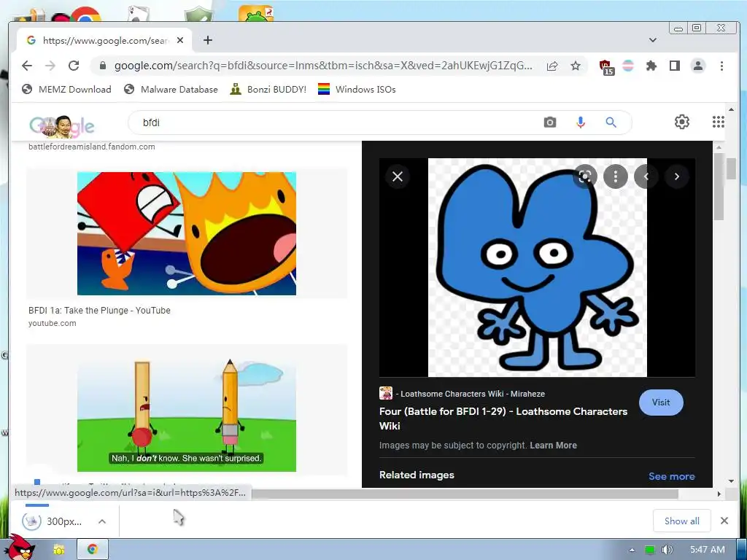747x560 pixels.
Task: Close the Google search tab
Action: (180, 41)
